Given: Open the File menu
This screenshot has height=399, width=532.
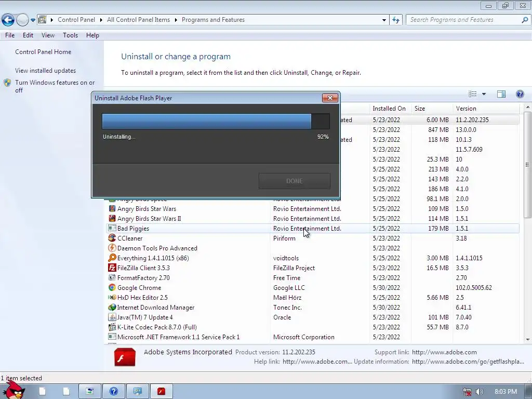Looking at the screenshot, I should coord(10,35).
